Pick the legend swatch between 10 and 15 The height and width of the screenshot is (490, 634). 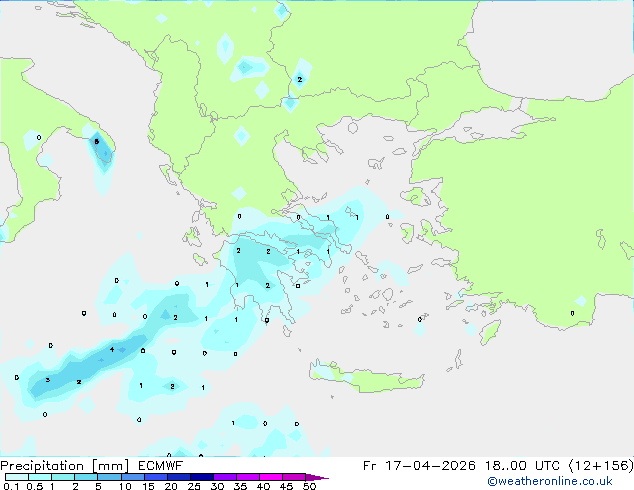tap(132, 477)
